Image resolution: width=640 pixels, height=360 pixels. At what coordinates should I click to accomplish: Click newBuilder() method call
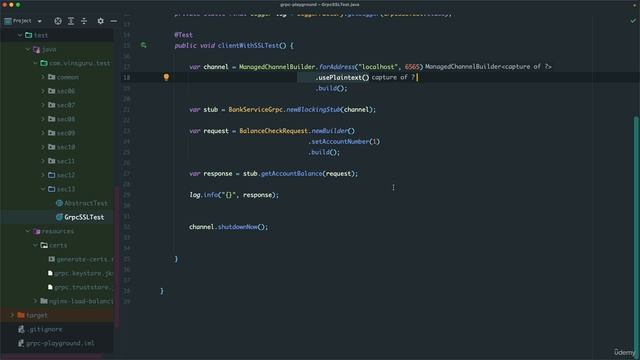point(333,131)
